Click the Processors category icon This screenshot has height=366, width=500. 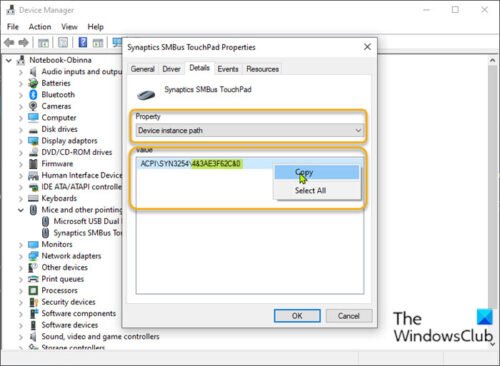(x=33, y=291)
